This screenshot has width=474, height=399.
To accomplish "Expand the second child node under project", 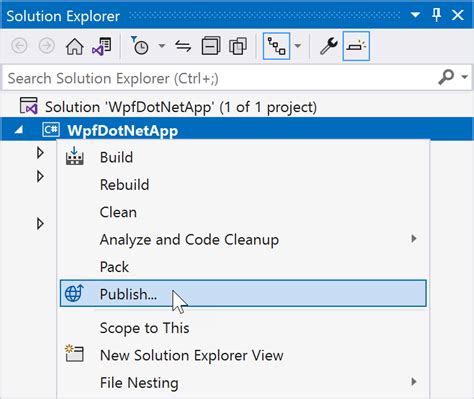I will pyautogui.click(x=40, y=176).
